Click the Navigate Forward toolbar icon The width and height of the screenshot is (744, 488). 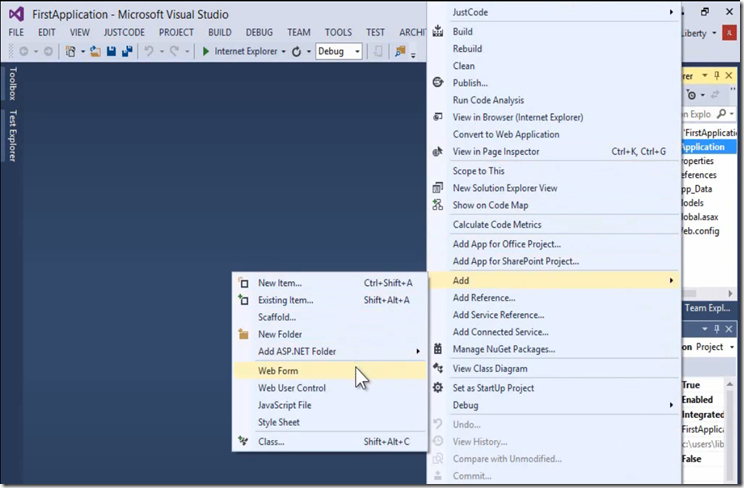[x=48, y=51]
